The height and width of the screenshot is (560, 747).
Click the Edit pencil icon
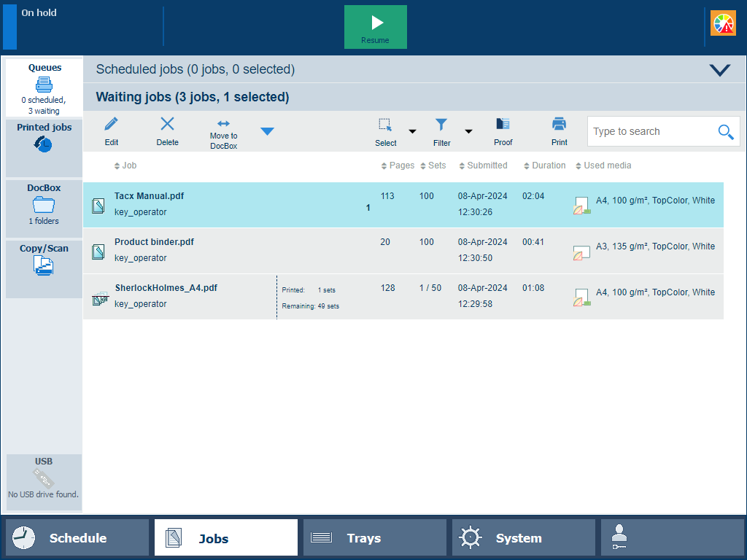(x=112, y=125)
